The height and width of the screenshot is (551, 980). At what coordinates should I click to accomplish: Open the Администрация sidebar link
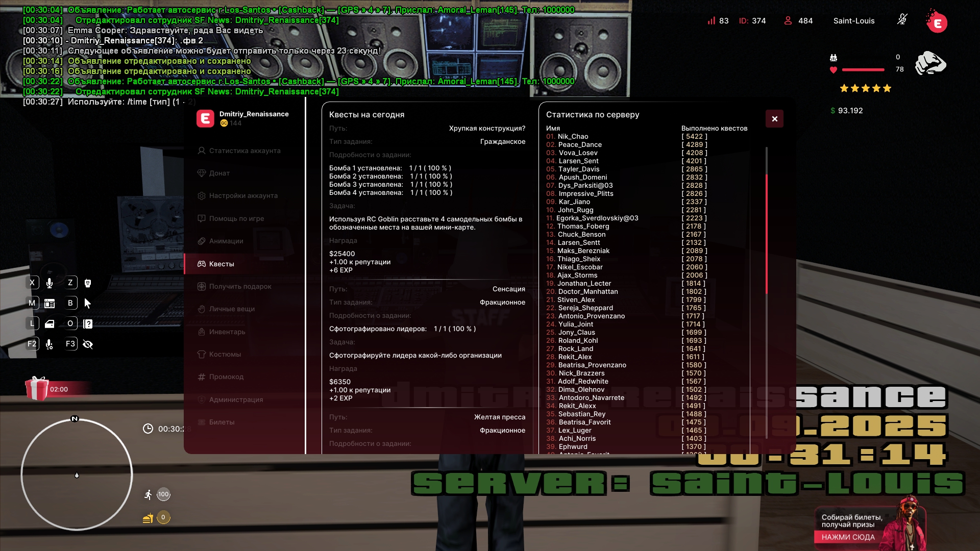pyautogui.click(x=236, y=399)
